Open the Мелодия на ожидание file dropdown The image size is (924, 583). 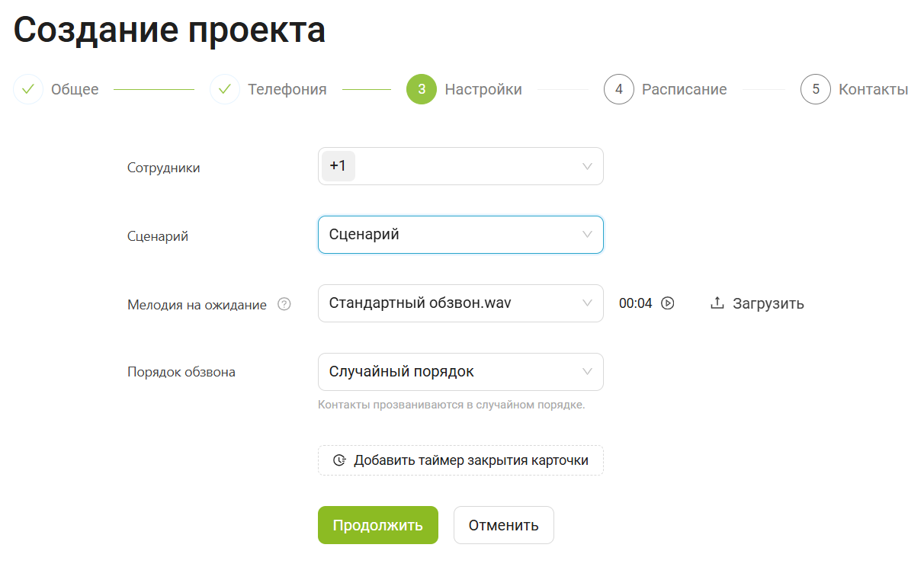587,303
